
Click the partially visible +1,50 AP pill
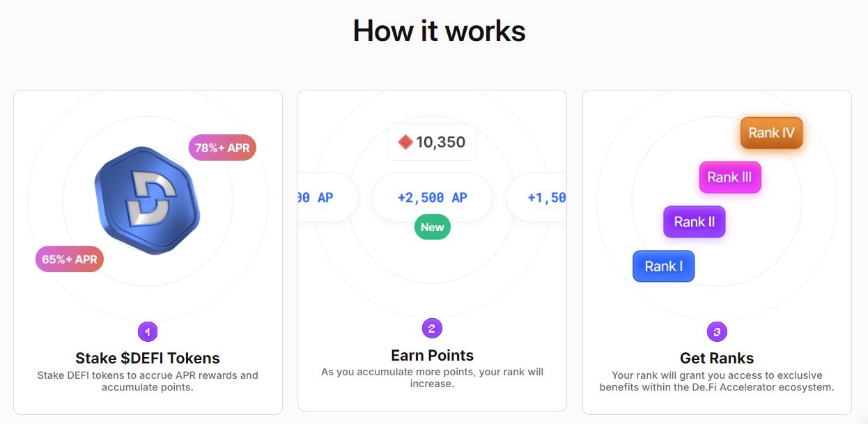click(x=537, y=198)
